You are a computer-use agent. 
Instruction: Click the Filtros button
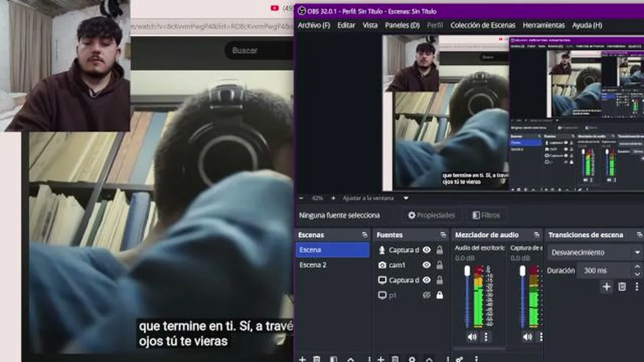tap(487, 215)
